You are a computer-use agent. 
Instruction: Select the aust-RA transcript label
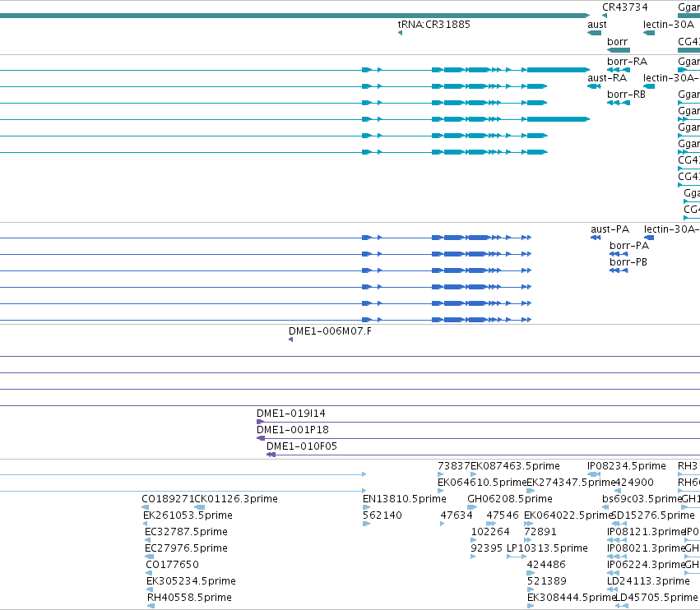click(x=607, y=78)
